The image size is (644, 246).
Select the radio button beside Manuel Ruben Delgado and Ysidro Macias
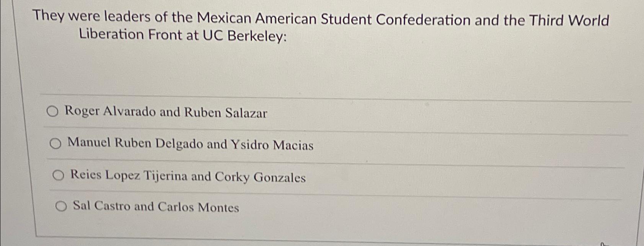57,144
